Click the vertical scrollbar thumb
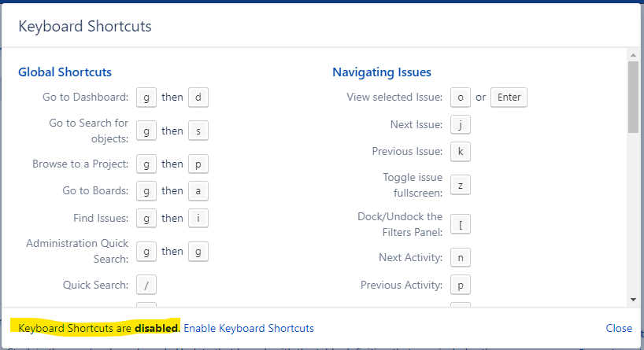644x350 pixels. coord(633,98)
